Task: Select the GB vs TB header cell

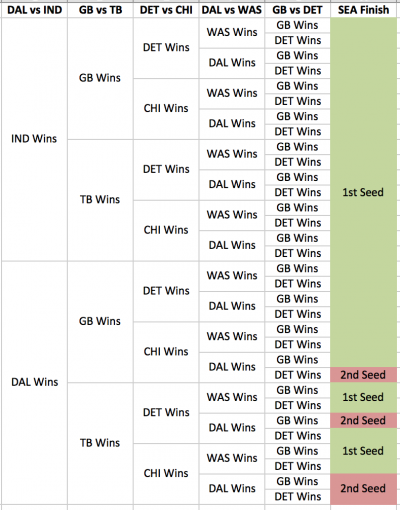Action: pyautogui.click(x=100, y=10)
